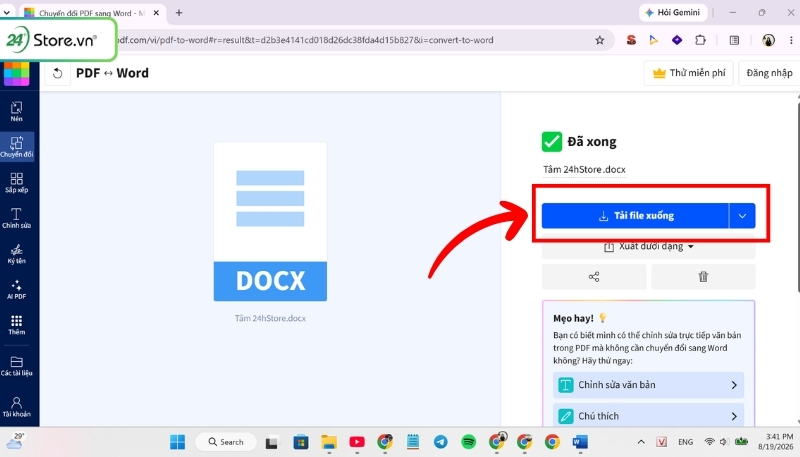Click the Hỏi Gemini button
Viewport: 800px width, 457px height.
[673, 13]
